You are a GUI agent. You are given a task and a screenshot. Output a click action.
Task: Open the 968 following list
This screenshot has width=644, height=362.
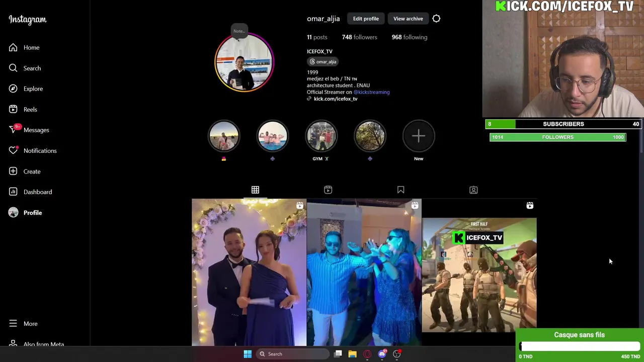click(x=409, y=37)
